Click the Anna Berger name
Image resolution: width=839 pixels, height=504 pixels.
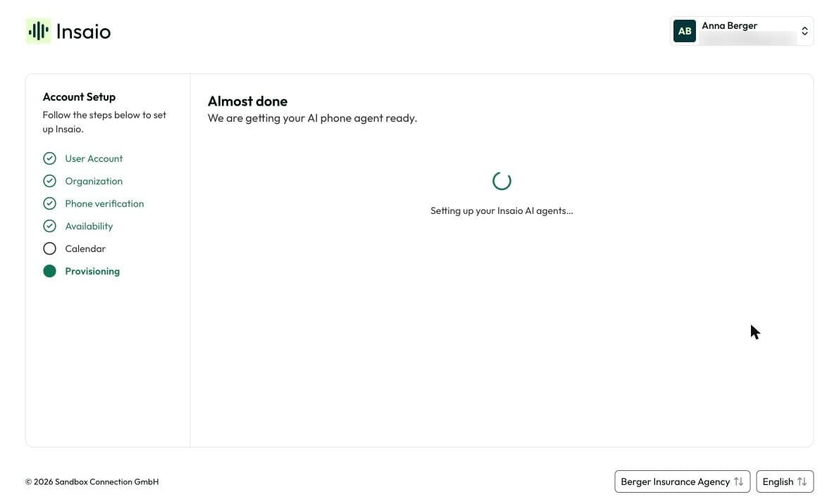(x=729, y=25)
